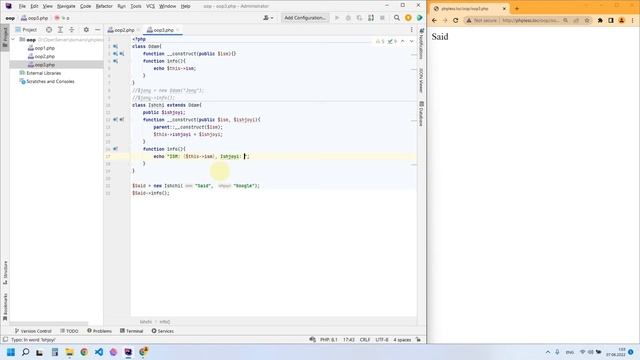The height and width of the screenshot is (360, 640).
Task: Click Chrome browser reload button
Action: click(x=456, y=20)
